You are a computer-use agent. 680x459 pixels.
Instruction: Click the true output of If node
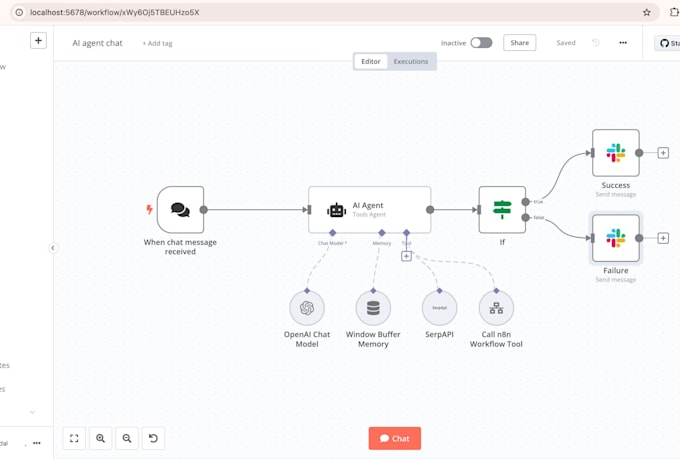526,202
